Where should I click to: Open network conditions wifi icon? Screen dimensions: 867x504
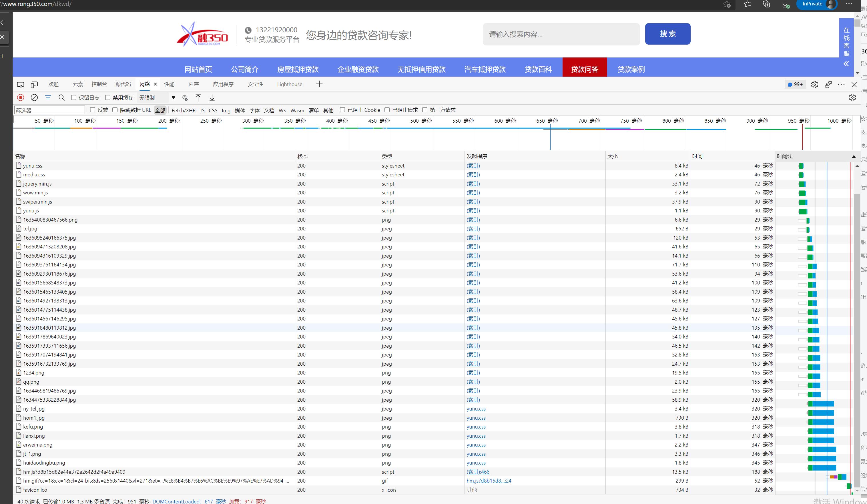pyautogui.click(x=185, y=98)
